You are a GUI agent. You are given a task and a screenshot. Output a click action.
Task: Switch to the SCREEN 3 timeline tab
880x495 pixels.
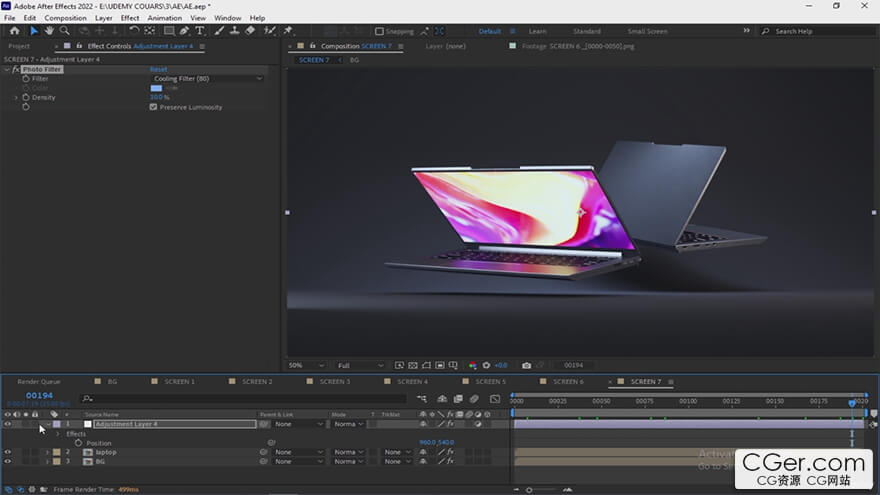334,381
